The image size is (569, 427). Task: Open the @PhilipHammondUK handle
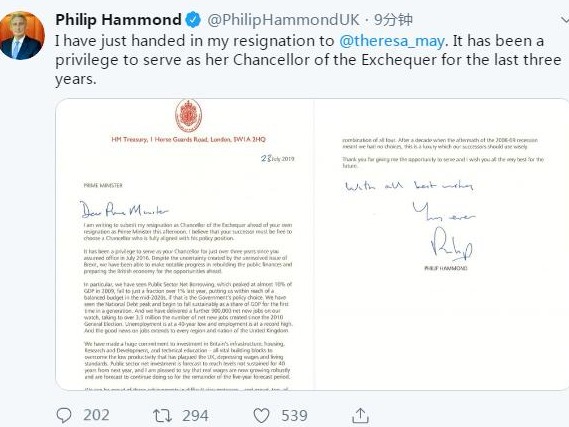click(x=283, y=20)
